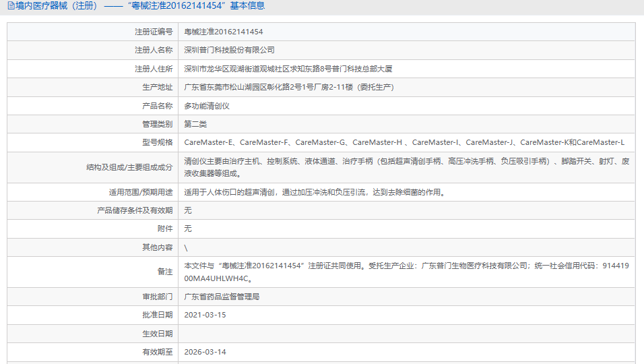Click the 生产地址 label
This screenshot has height=364, width=644.
click(158, 87)
